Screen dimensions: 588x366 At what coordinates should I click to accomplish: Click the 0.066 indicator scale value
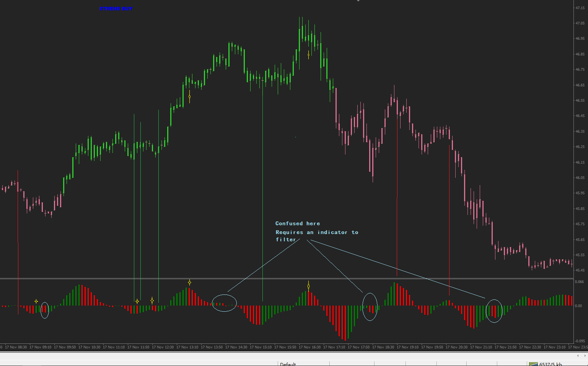579,282
